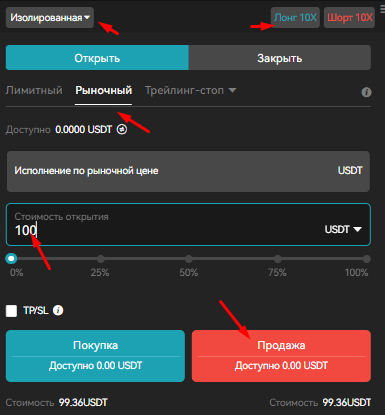
Task: Click the Стоимость открытия input field
Action: 188,224
